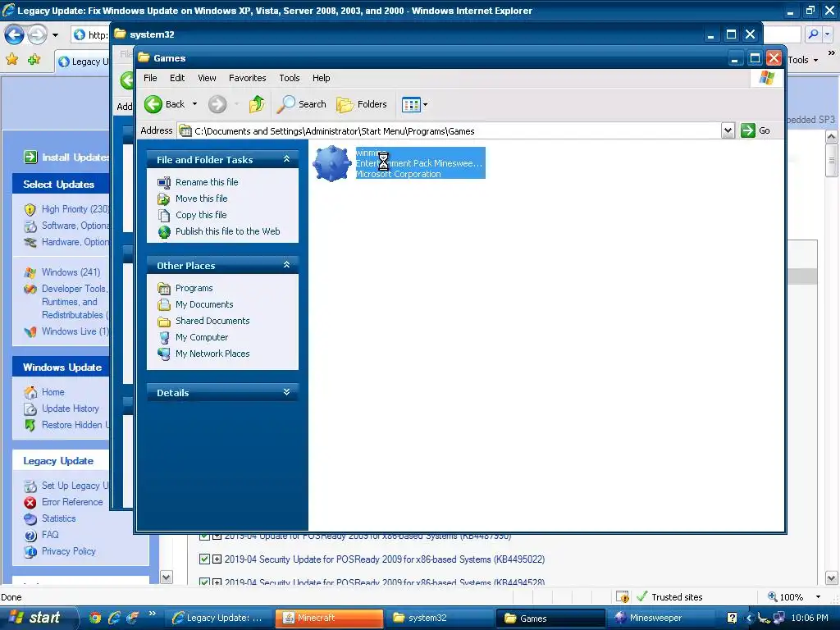Click Add to Favorites star-plus icon
This screenshot has height=630, width=840.
pyautogui.click(x=34, y=59)
